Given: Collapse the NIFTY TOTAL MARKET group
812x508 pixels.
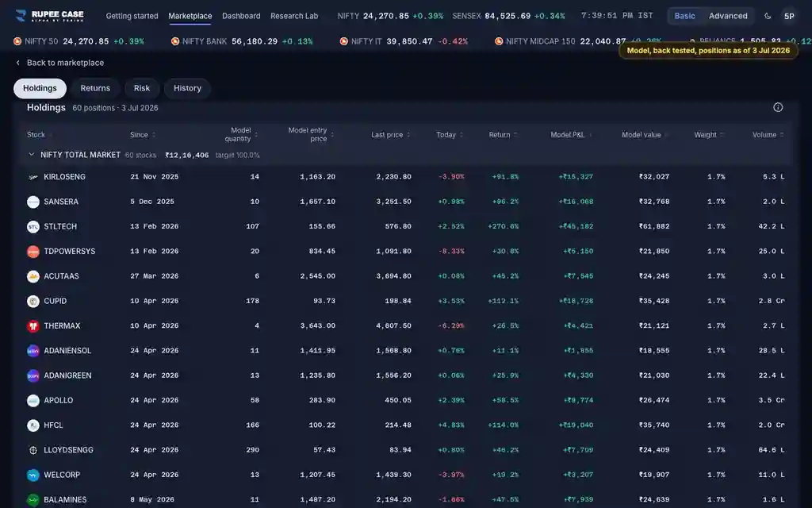Looking at the screenshot, I should [x=32, y=155].
